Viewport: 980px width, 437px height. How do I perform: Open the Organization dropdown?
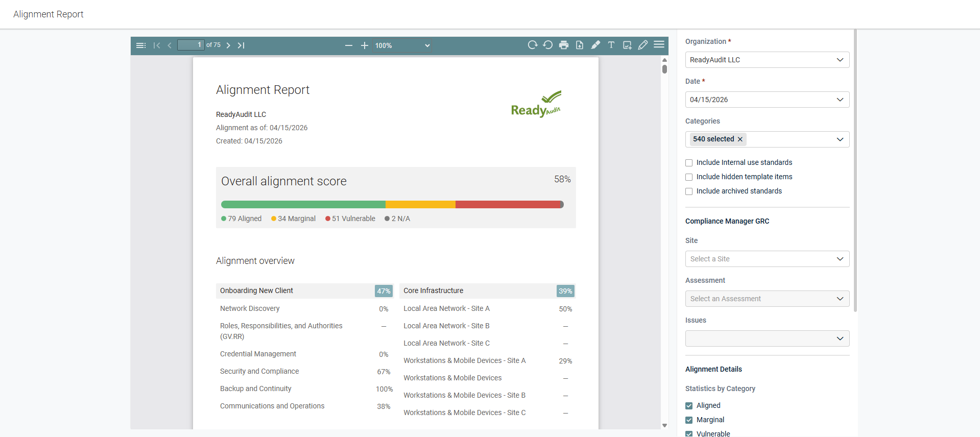point(767,60)
